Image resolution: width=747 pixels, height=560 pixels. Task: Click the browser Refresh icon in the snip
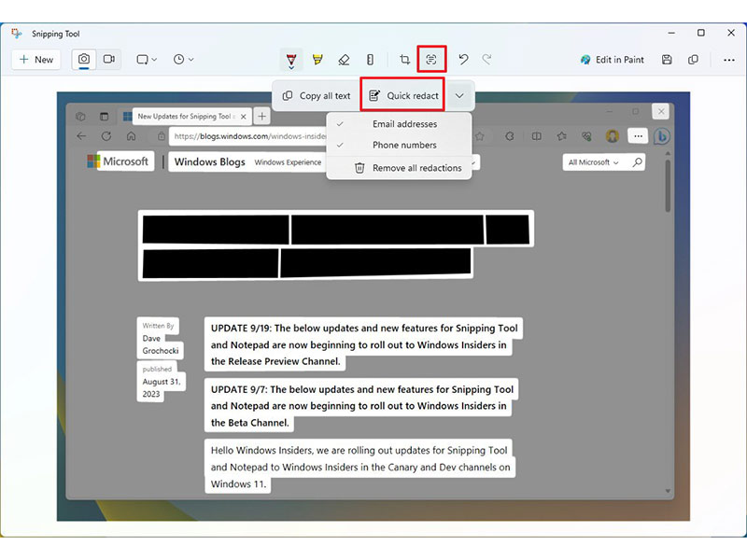click(106, 136)
